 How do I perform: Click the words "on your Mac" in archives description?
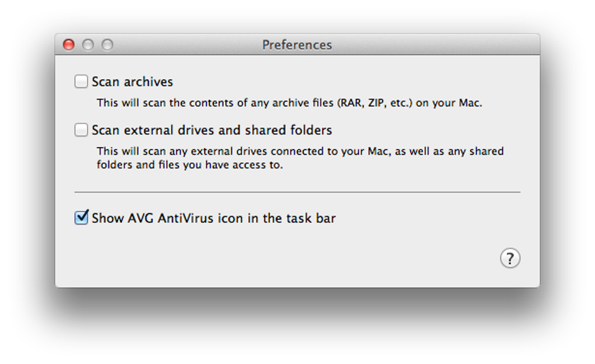(449, 103)
